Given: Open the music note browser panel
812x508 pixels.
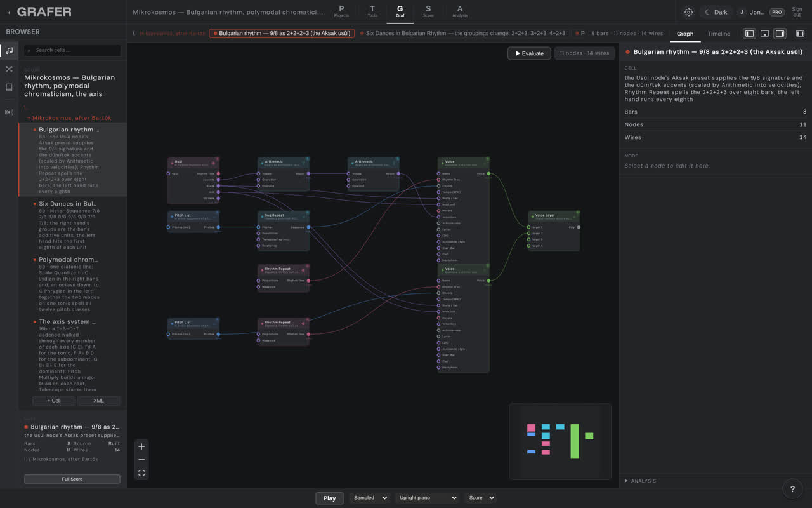Looking at the screenshot, I should [x=9, y=51].
